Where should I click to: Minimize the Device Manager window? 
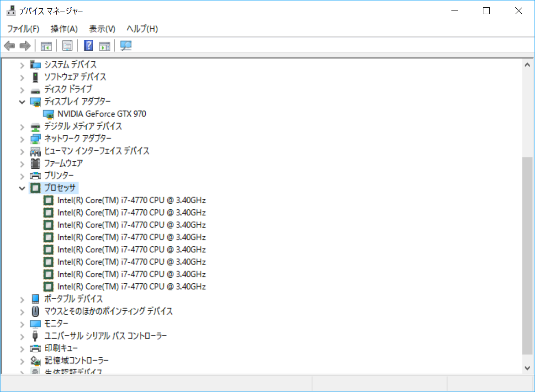455,11
